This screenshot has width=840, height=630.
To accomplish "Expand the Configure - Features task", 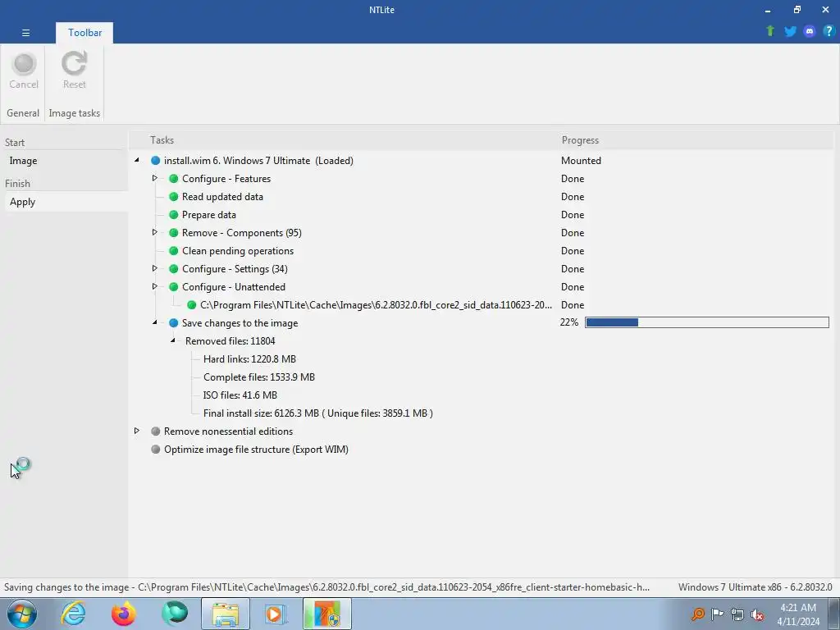I will 155,178.
